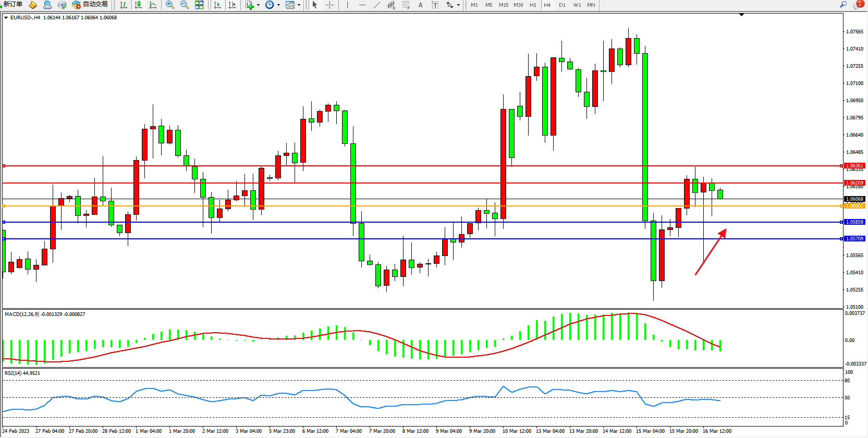
Task: Select the orange horizontal line at 1.06002
Action: coord(417,206)
